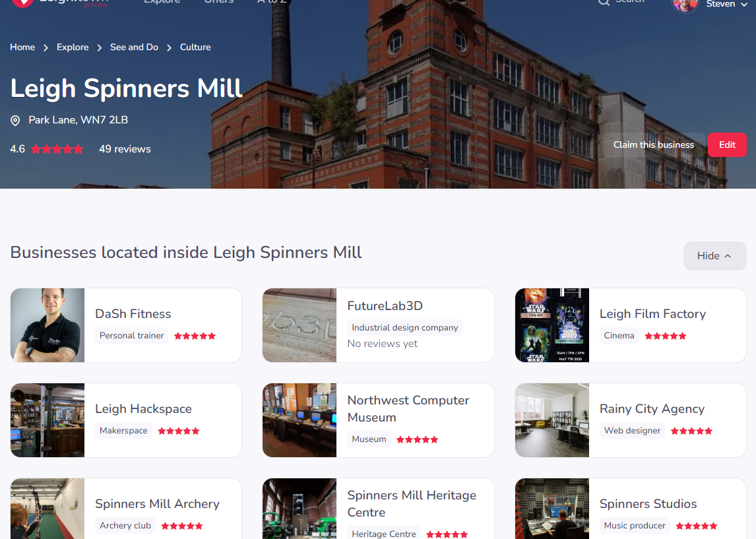
Task: Open See and Do breadcrumb link
Action: pyautogui.click(x=134, y=48)
